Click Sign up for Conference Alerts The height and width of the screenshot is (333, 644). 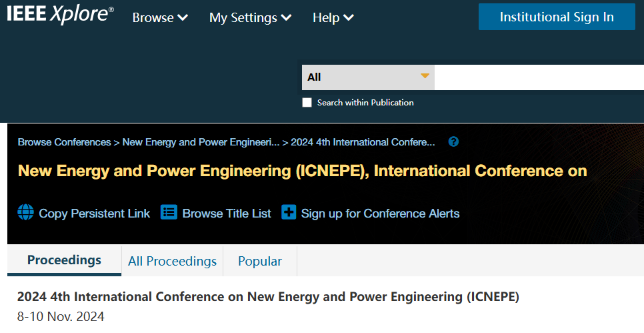(x=380, y=214)
